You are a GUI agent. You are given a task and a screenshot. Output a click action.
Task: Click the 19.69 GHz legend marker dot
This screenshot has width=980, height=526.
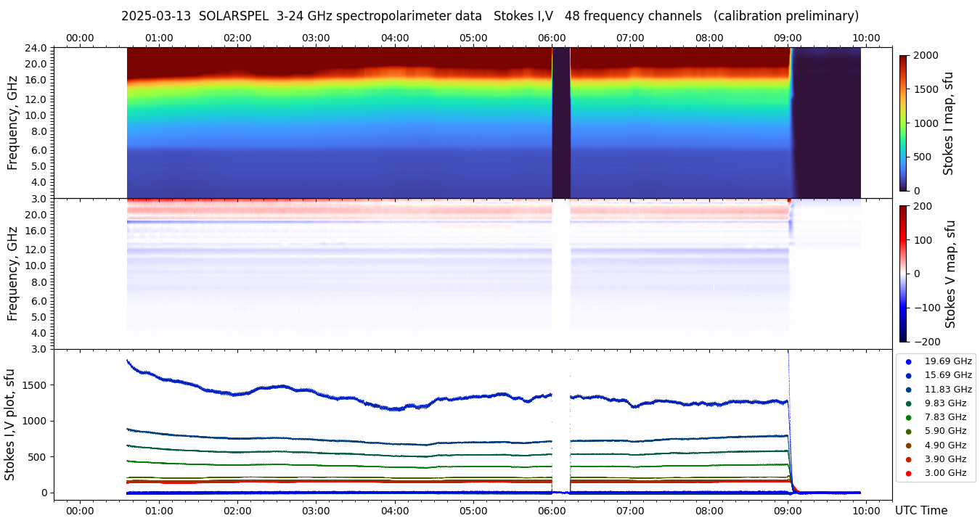908,361
